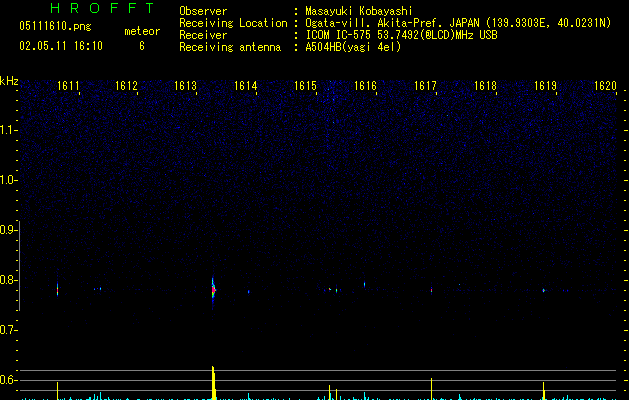The image size is (629, 400).
Task: Click the meteor echo just before 1619
Action: [x=544, y=290]
